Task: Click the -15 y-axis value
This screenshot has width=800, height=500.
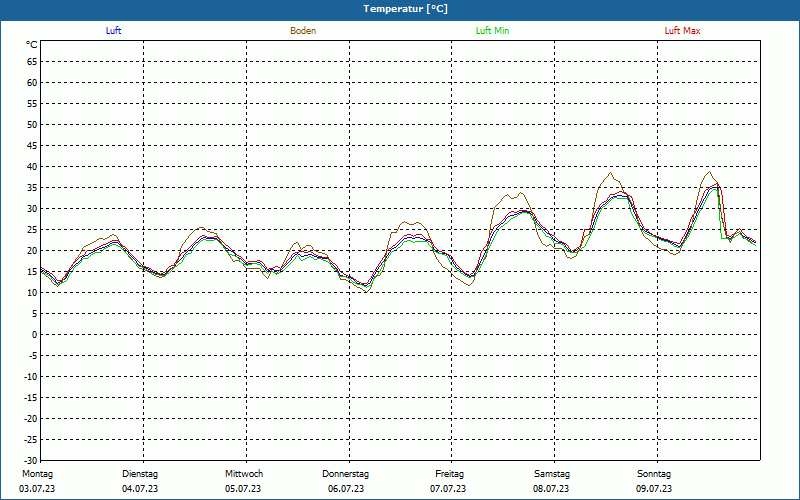Action: [x=31, y=398]
